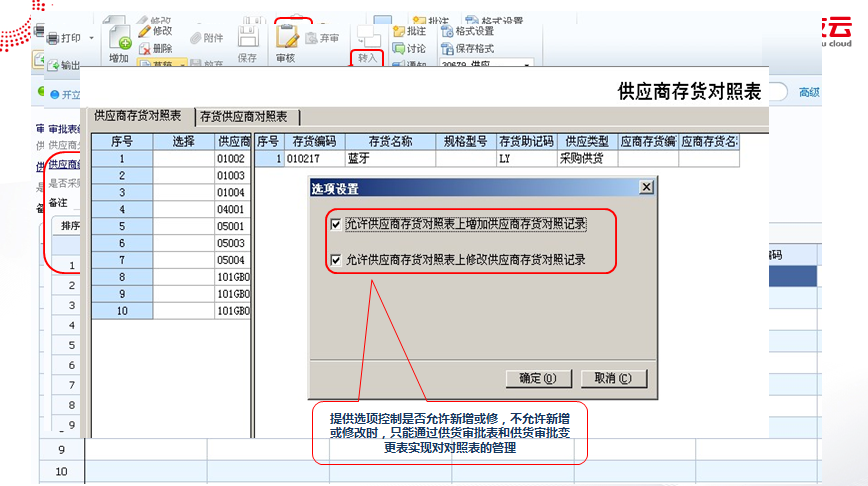Select supplier code 05004
The image size is (868, 486).
[x=232, y=260]
